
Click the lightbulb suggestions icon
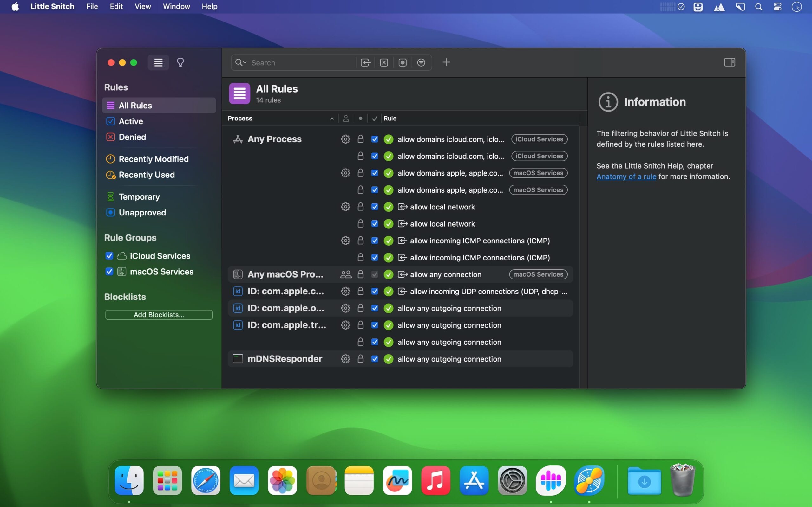[x=180, y=62]
